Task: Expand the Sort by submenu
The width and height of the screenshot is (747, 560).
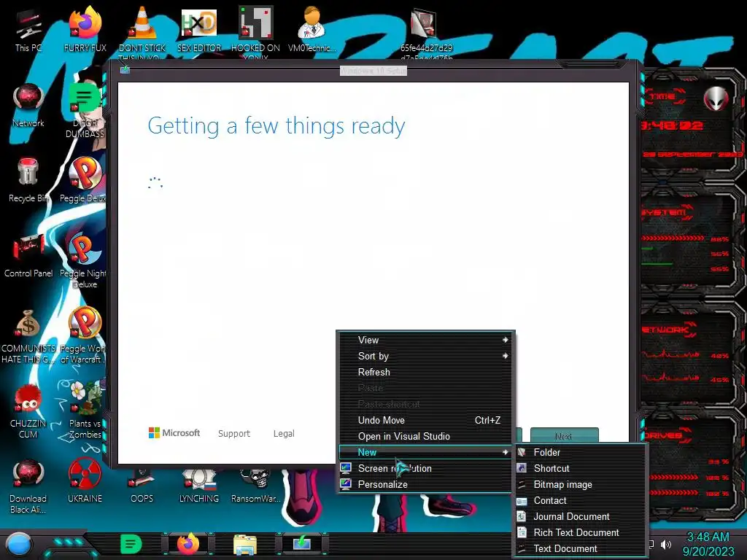Action: tap(425, 356)
